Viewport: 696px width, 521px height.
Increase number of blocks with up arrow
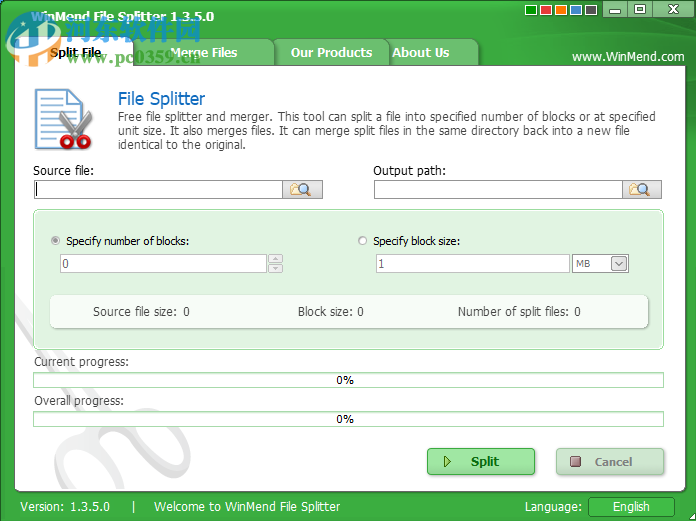pos(276,259)
